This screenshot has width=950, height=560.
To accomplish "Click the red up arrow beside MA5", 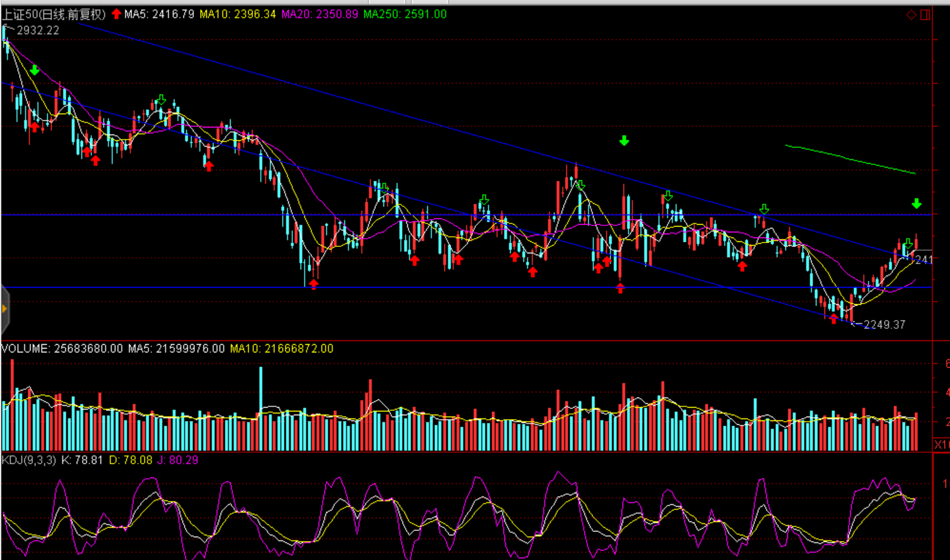I will (x=116, y=14).
